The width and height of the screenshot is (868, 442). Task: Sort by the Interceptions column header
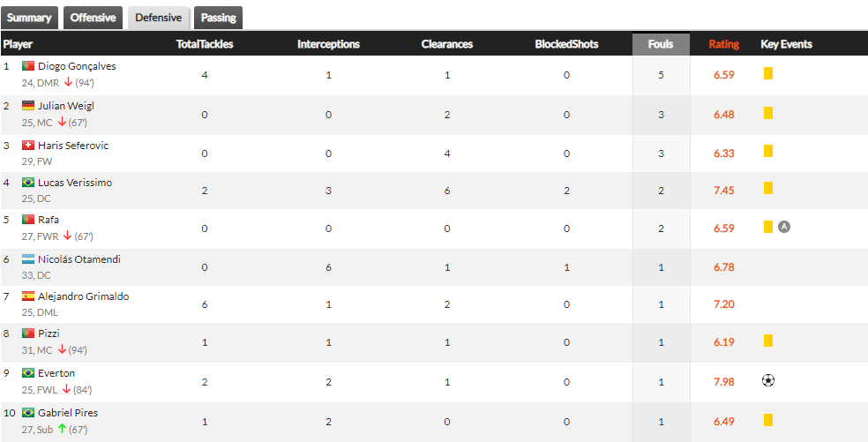[329, 44]
